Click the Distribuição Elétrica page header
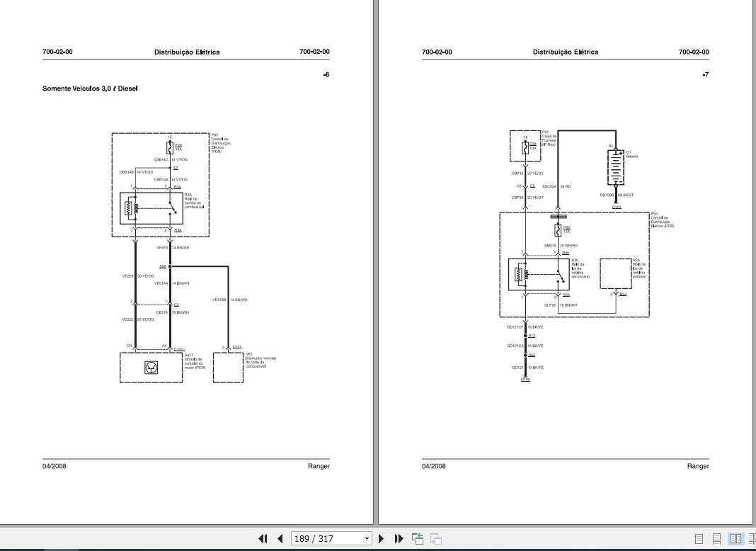The height and width of the screenshot is (551, 756). point(186,52)
